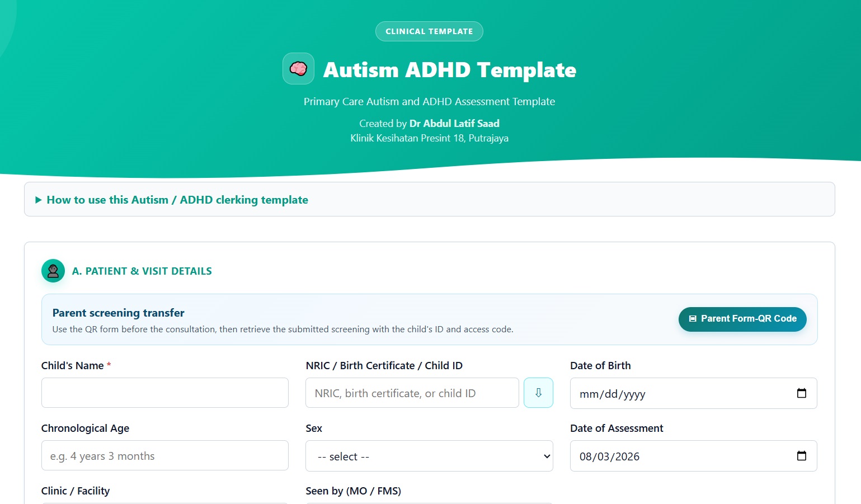This screenshot has width=861, height=504.
Task: Click the A. Patient & Visit Details heading
Action: coord(142,271)
